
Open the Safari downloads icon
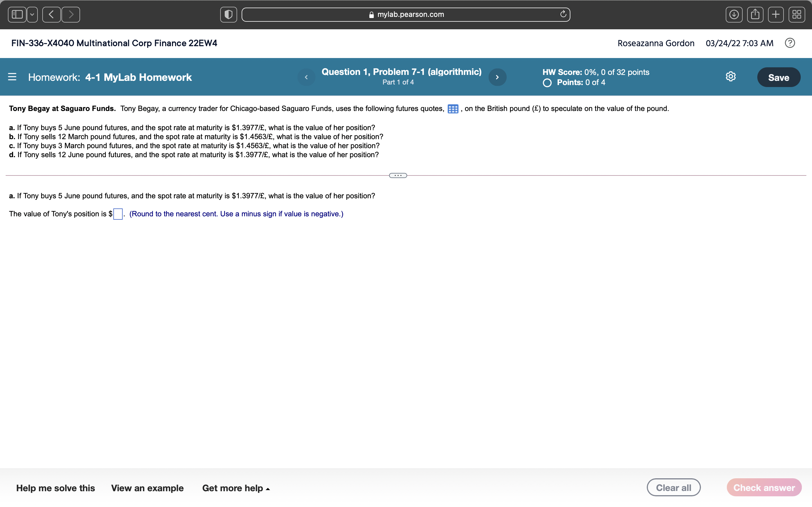(x=734, y=14)
